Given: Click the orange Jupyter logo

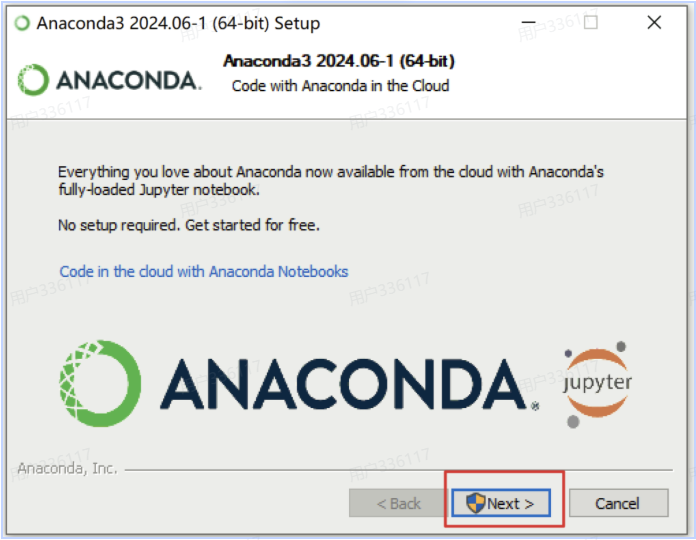Looking at the screenshot, I should (x=597, y=384).
